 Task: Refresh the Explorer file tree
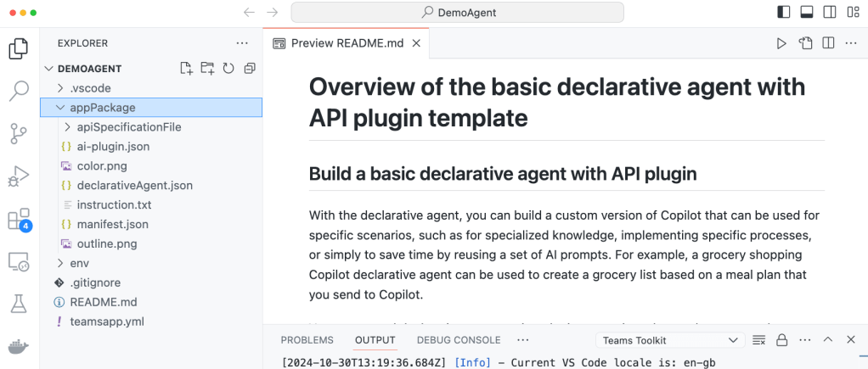[x=228, y=69]
